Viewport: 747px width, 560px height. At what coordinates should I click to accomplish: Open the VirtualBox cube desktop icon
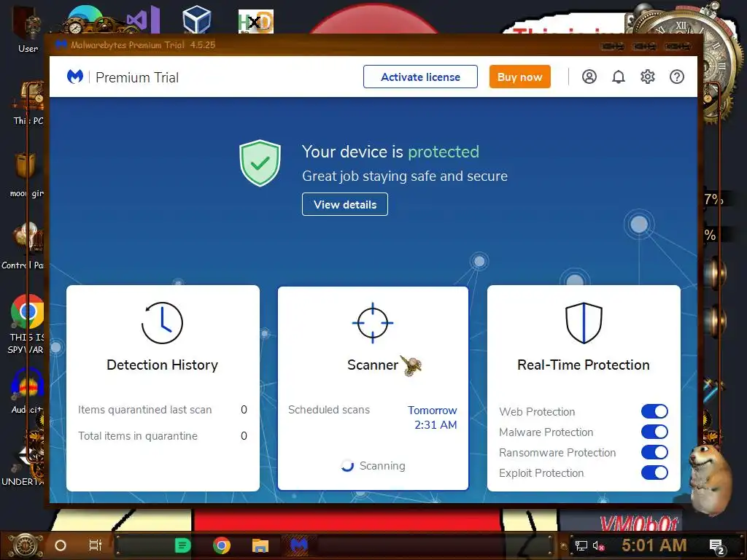[196, 20]
